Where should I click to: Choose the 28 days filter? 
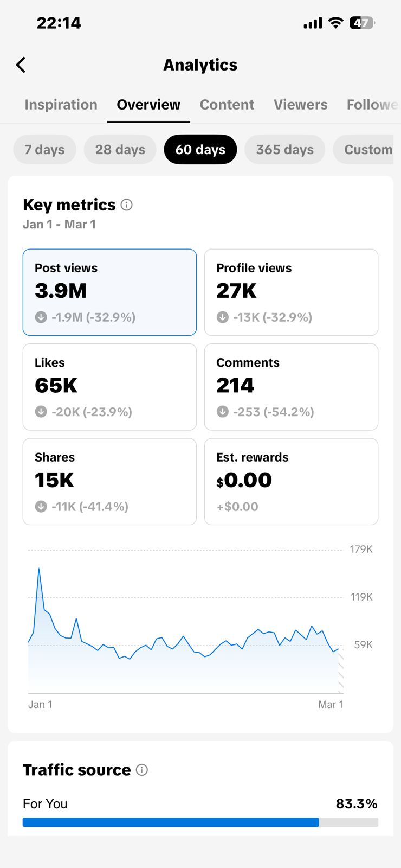pyautogui.click(x=120, y=150)
